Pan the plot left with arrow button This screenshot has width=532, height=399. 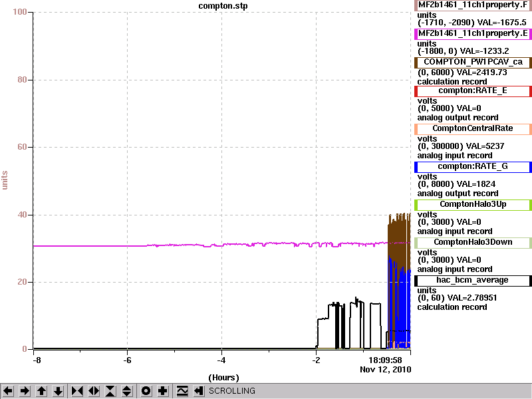point(8,391)
